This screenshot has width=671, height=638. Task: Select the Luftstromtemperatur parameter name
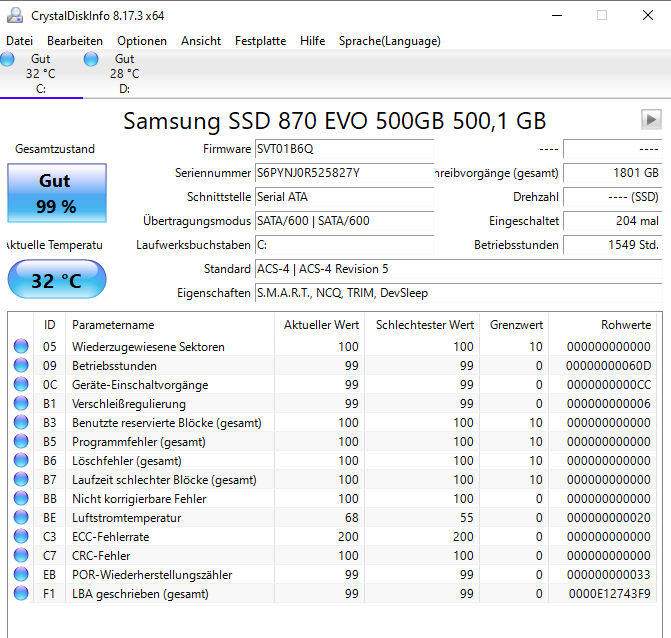point(126,518)
